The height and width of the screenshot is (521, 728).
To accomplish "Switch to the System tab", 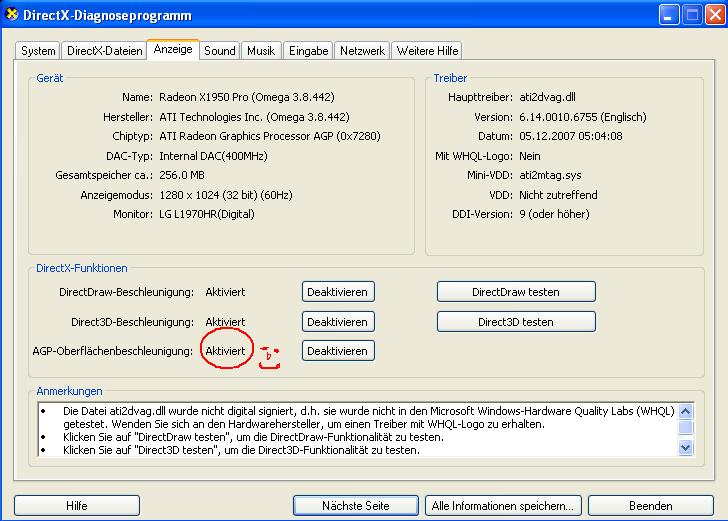I will click(x=38, y=51).
